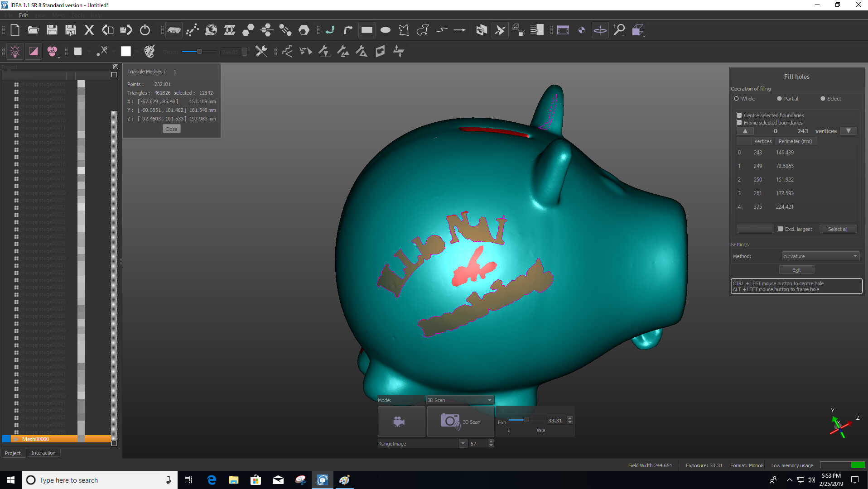This screenshot has width=868, height=489.
Task: Create a new project with the blank page icon
Action: (x=15, y=30)
